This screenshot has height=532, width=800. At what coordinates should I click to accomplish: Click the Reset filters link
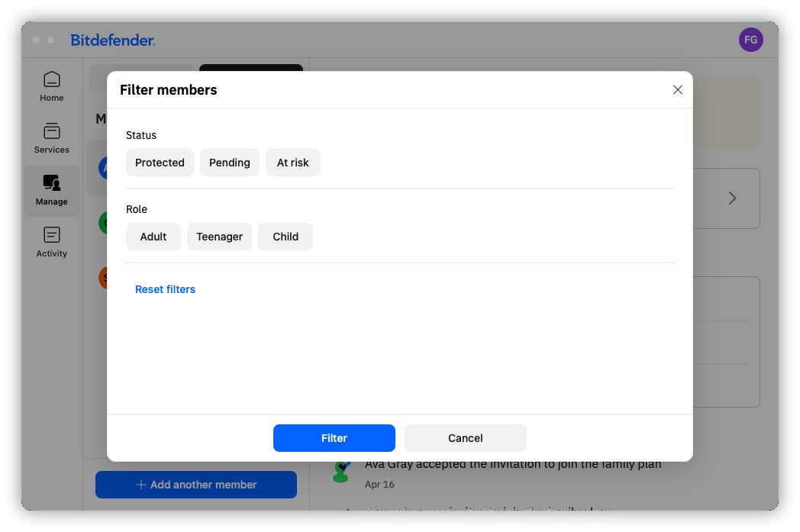coord(166,289)
